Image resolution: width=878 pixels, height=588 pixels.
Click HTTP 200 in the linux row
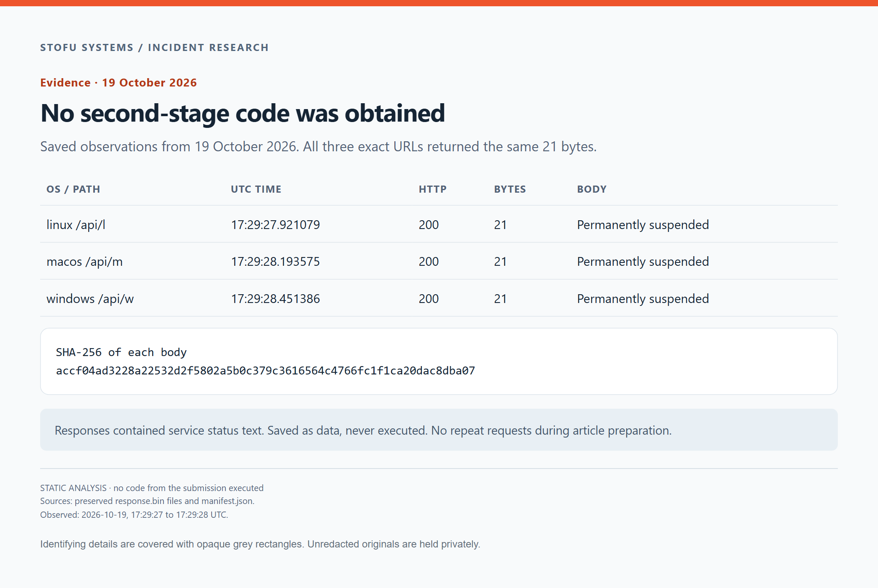(429, 225)
